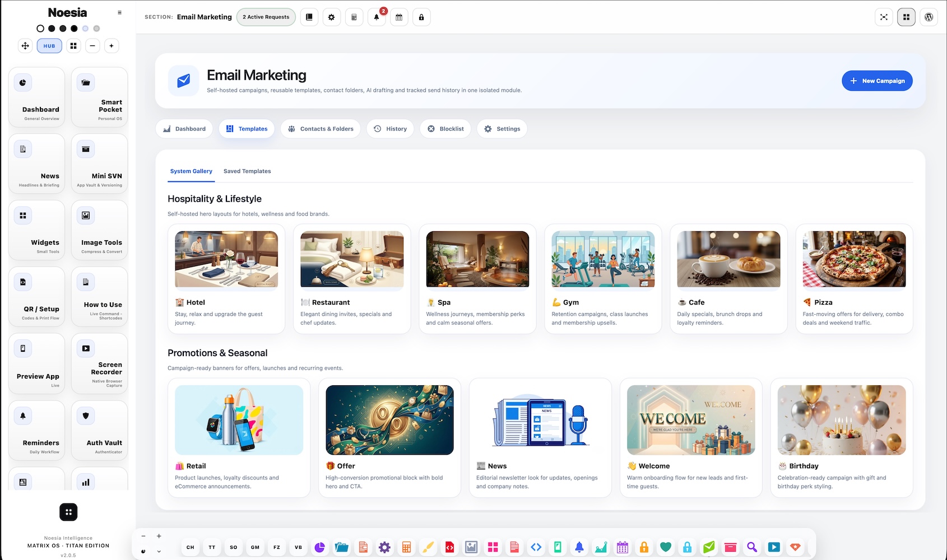Click the sidebar plus zoom button

(x=112, y=46)
